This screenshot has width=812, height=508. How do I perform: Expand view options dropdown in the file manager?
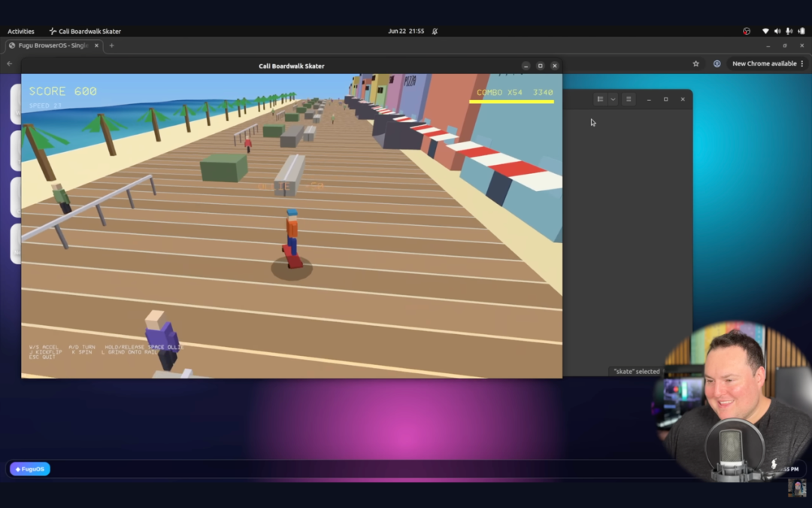click(x=613, y=99)
